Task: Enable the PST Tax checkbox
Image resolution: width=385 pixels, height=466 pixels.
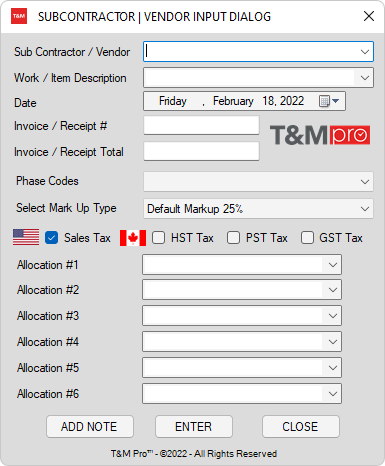Action: point(233,238)
